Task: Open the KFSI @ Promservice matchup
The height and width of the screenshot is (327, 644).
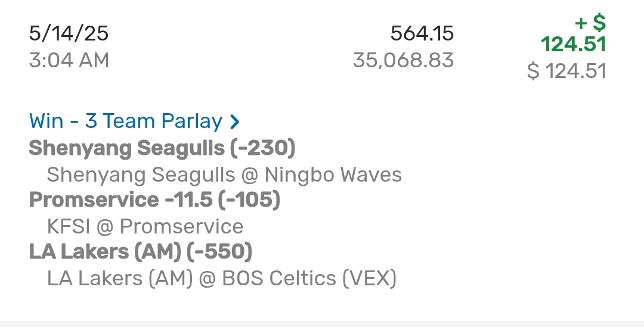Action: [145, 226]
